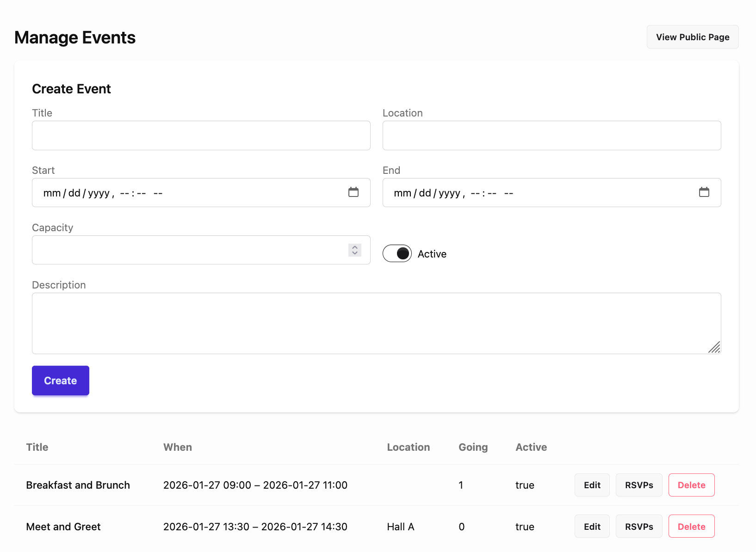Grab the Description textarea resize handle
This screenshot has height=552, width=756.
(715, 348)
